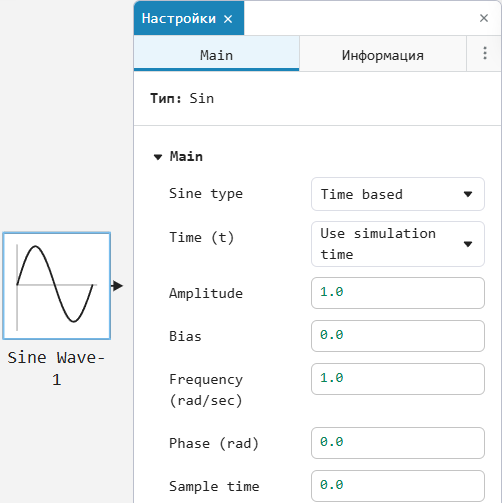Screen dimensions: 502x503
Task: Select the Sine Wave-1 block icon
Action: coord(57,286)
